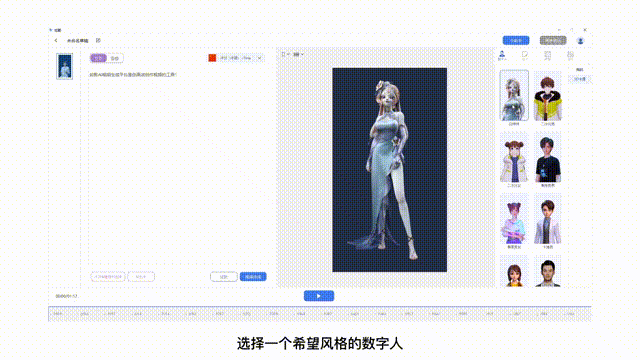The height and width of the screenshot is (360, 640).
Task: Choose the purple-haired girl avatar thumbnail
Action: (514, 219)
